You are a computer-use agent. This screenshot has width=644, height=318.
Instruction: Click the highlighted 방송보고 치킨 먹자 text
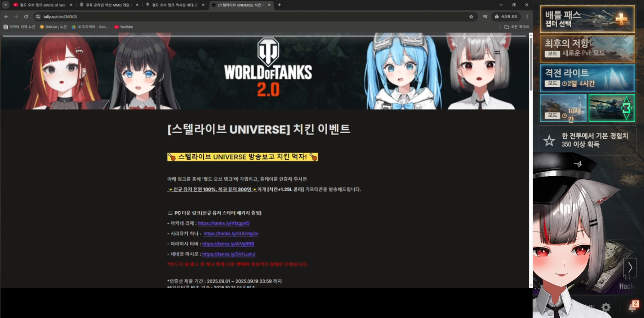243,157
